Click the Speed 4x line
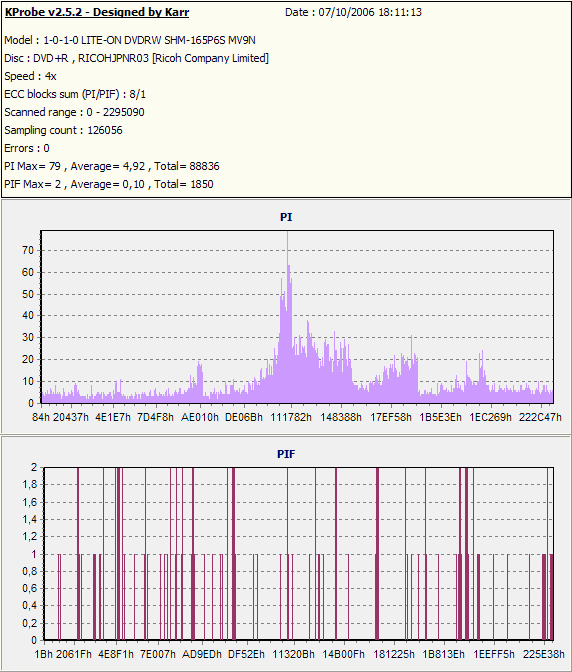The height and width of the screenshot is (672, 572). 30,76
